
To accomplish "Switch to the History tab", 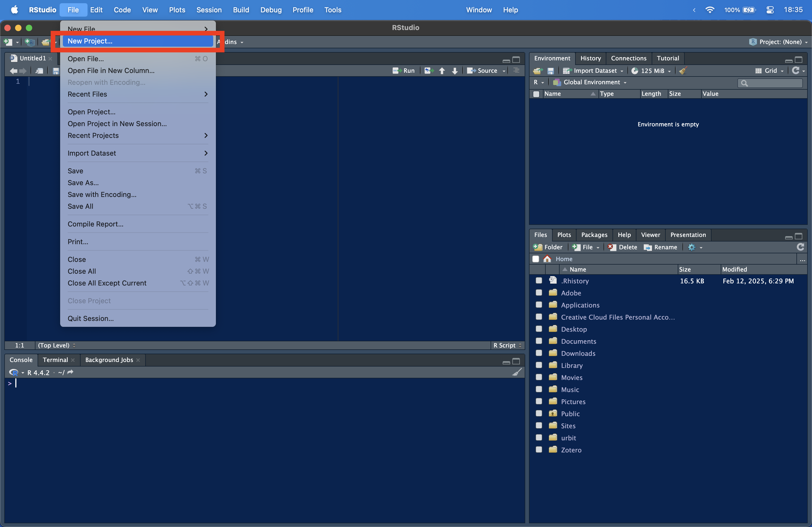I will [x=590, y=58].
